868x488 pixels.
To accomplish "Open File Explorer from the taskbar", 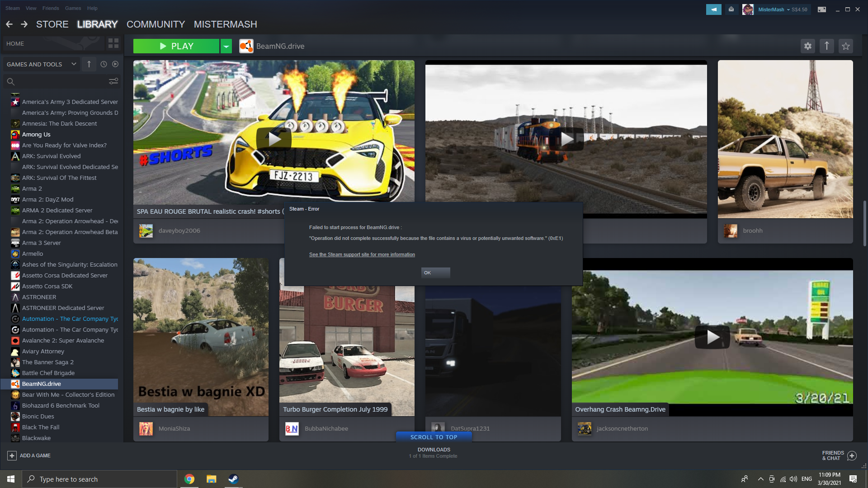I will [212, 479].
